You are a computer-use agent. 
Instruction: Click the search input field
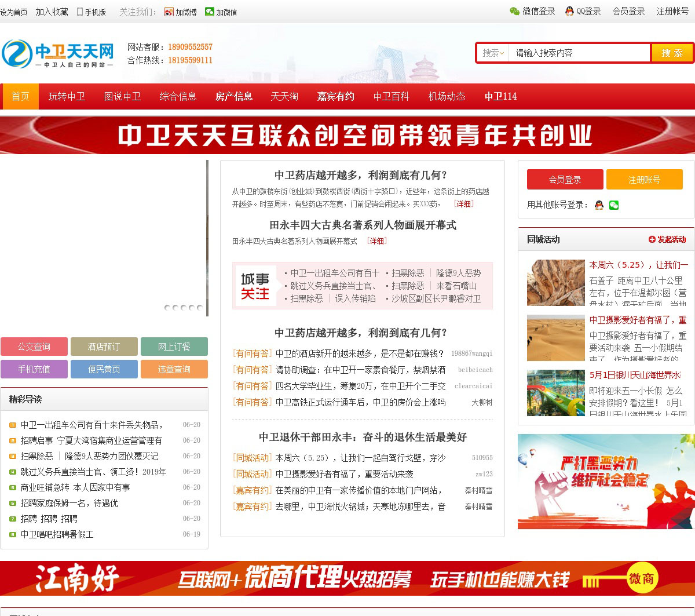580,53
